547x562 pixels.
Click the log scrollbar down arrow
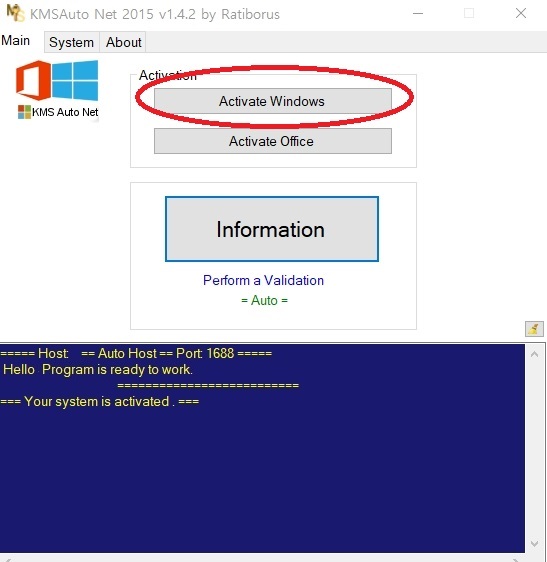click(x=534, y=543)
